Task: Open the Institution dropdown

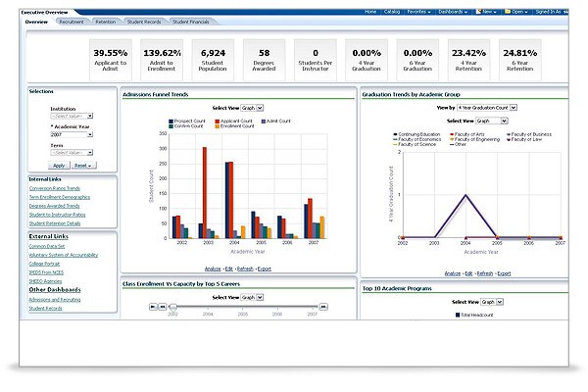Action: tap(72, 116)
